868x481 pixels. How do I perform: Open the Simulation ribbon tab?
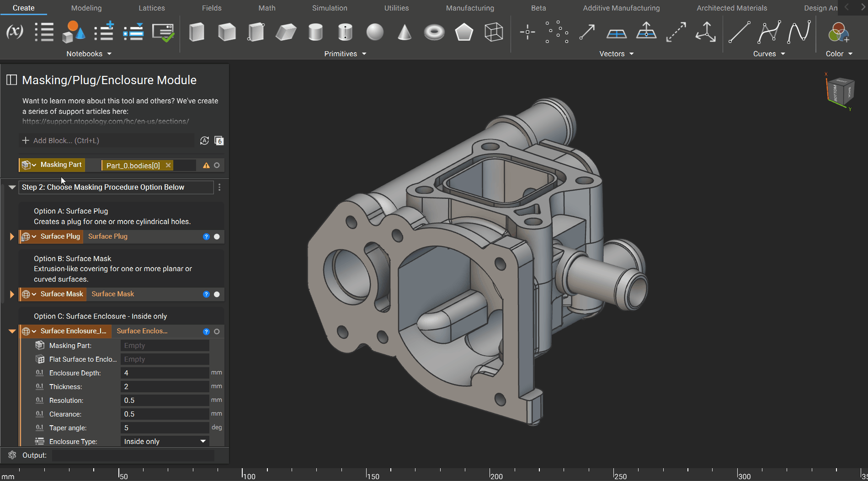click(x=330, y=8)
